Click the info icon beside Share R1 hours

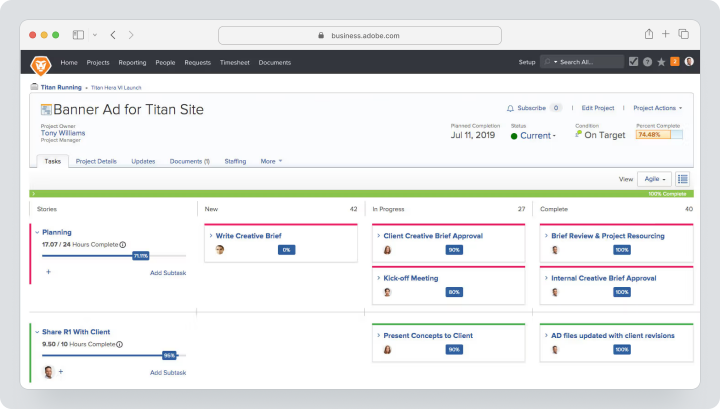click(119, 344)
